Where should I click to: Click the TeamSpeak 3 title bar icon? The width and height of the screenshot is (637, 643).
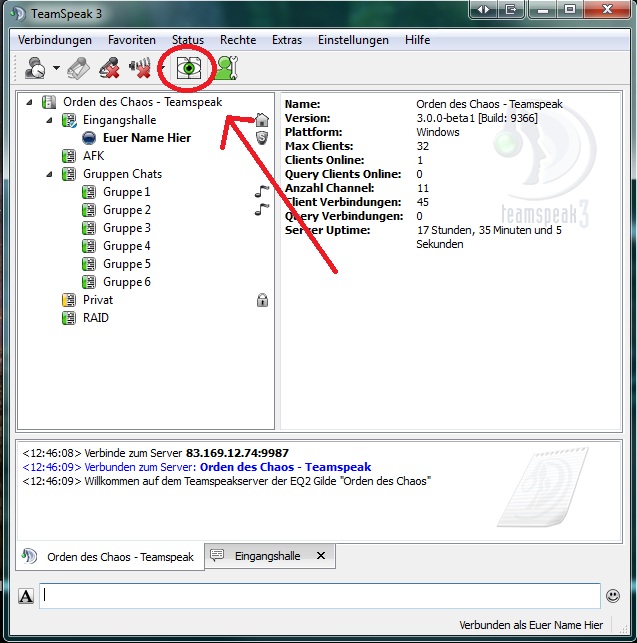[18, 14]
